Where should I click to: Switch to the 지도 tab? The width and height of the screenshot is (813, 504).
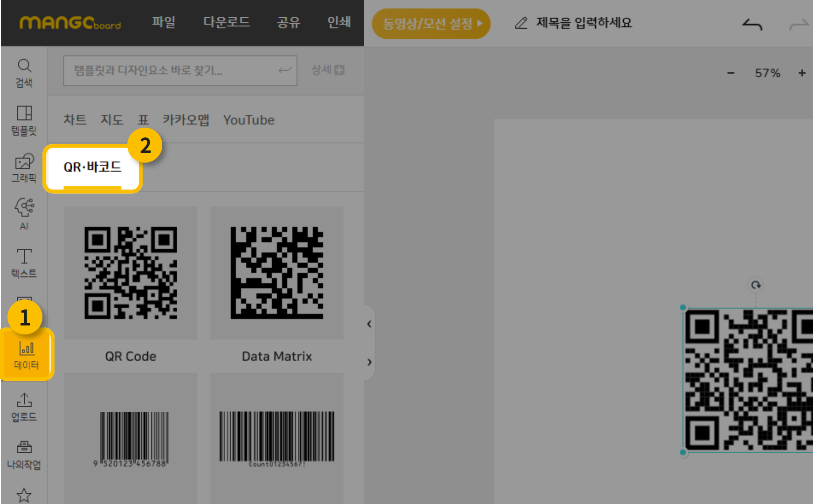112,120
